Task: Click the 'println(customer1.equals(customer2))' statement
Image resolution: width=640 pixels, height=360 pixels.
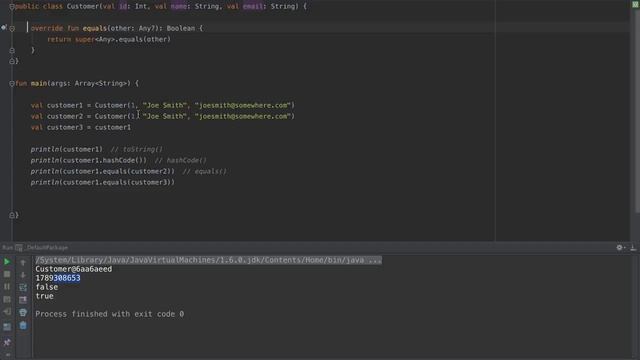Action: click(x=102, y=171)
